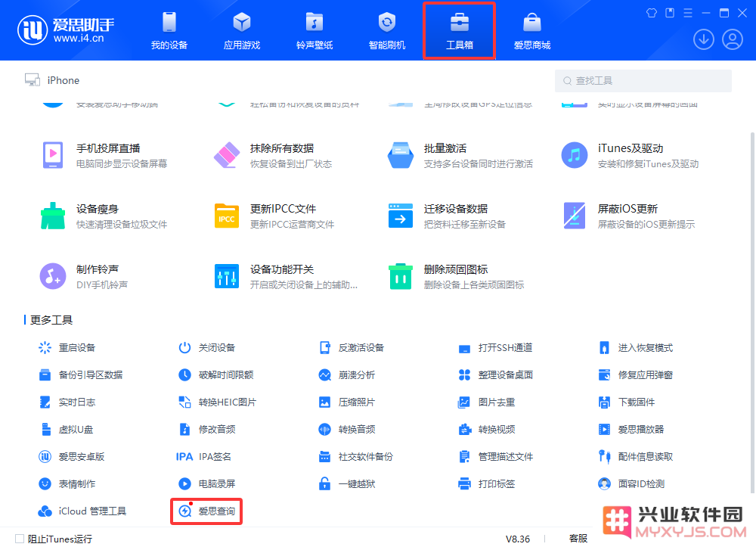Open 配件信息读取 tool
This screenshot has height=550, width=756.
(x=636, y=456)
